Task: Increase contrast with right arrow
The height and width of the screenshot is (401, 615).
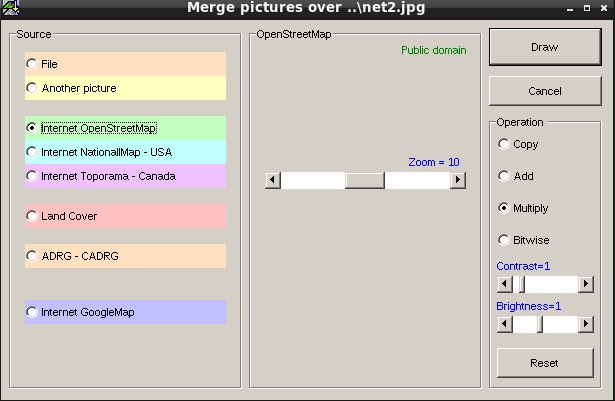Action: pos(586,284)
